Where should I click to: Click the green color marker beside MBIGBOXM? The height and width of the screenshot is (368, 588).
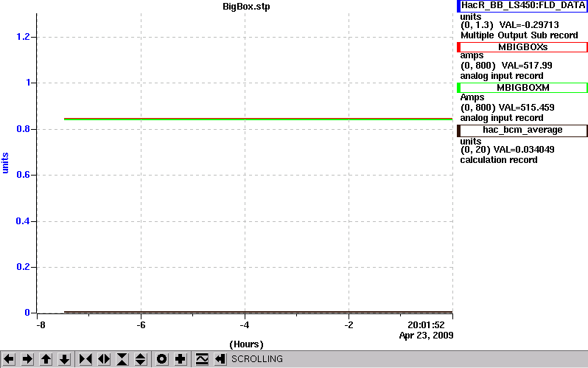(x=458, y=88)
